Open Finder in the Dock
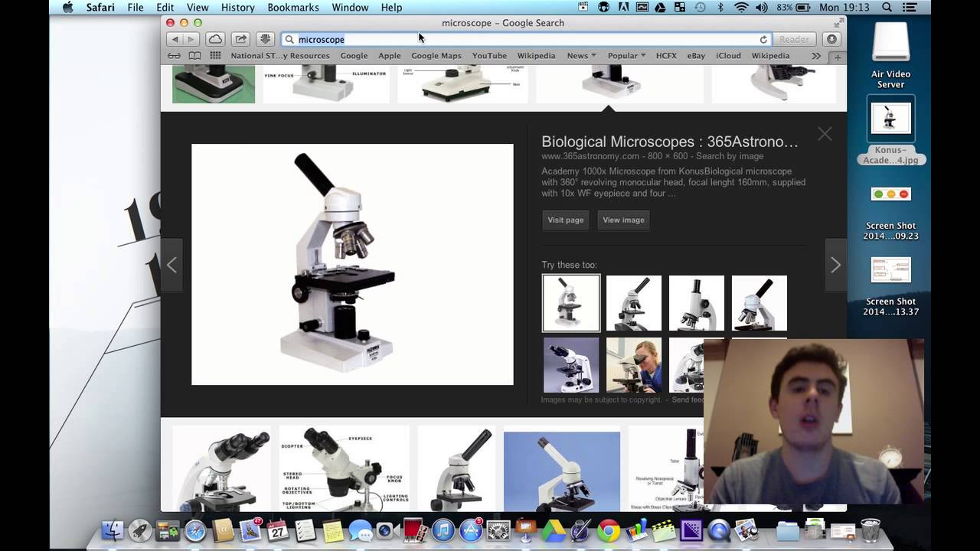This screenshot has height=551, width=980. point(113,530)
